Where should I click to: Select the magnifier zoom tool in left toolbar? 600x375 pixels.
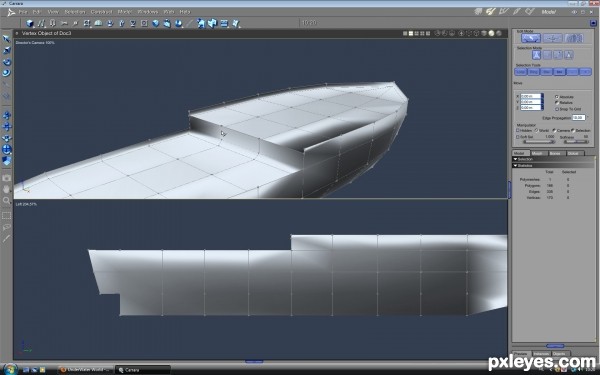click(x=7, y=201)
